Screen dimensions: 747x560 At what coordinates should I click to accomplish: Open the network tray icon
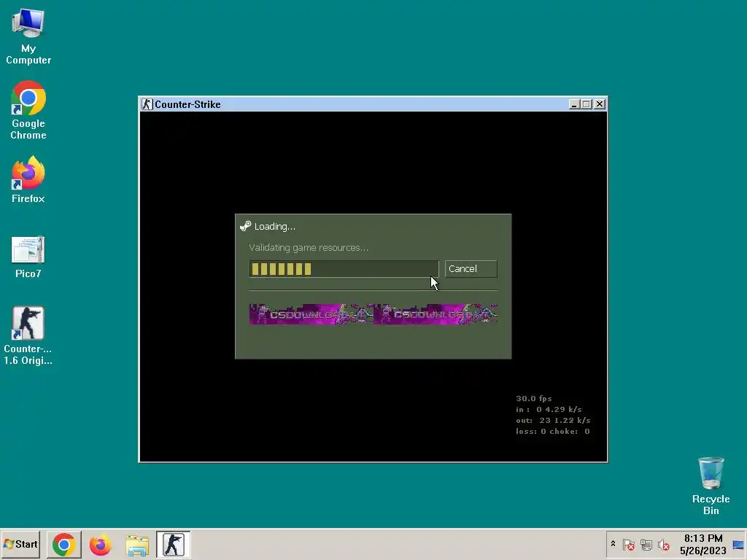tap(646, 545)
